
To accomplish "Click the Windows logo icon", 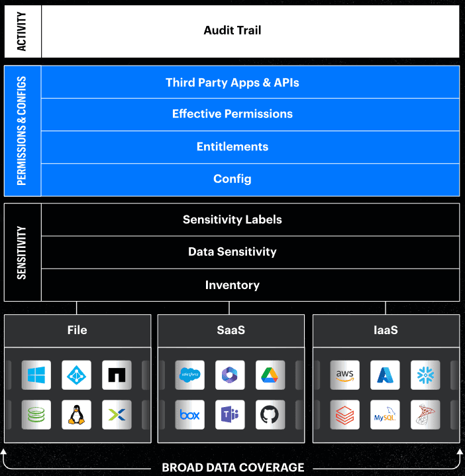I will (36, 375).
